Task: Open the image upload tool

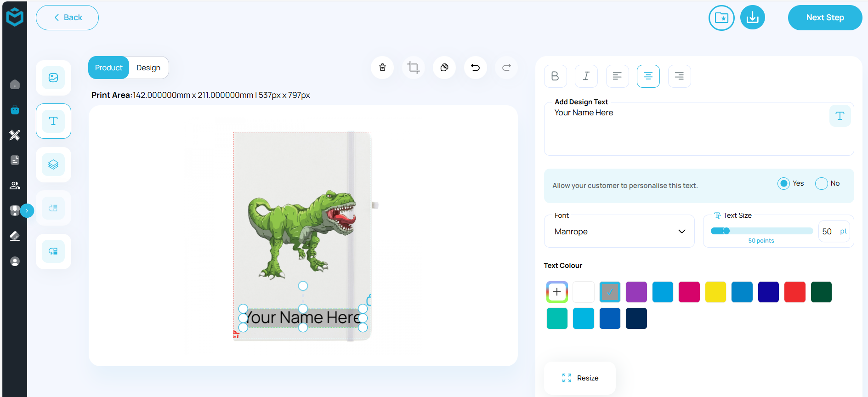Action: 53,78
